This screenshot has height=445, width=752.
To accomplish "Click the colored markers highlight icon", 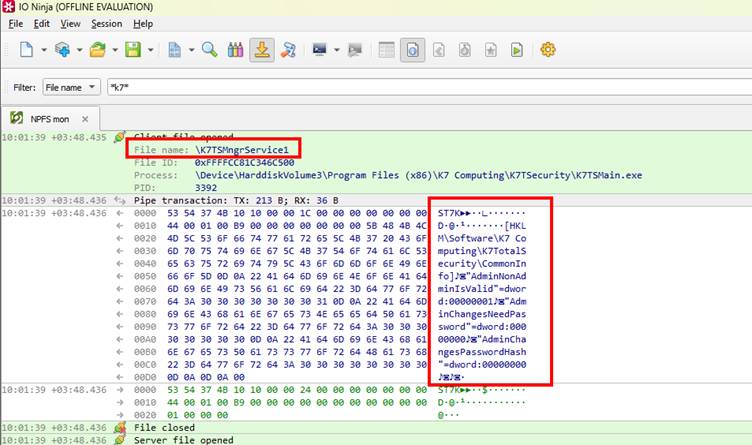I will [235, 50].
